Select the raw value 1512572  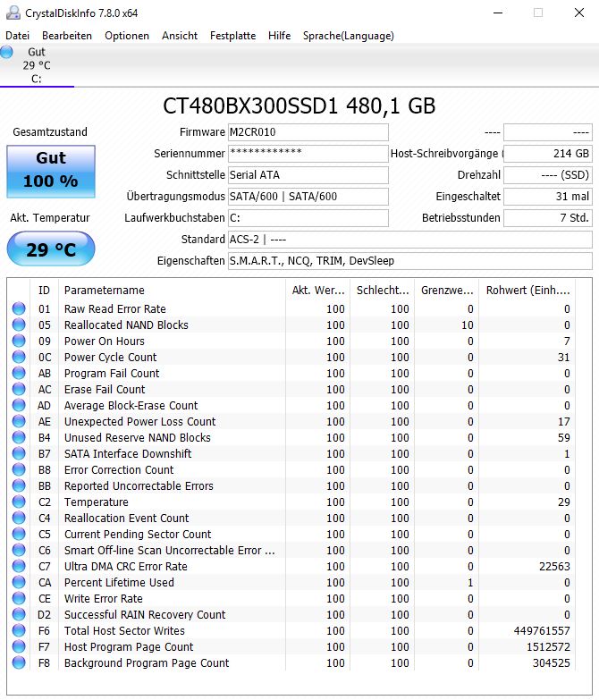[548, 646]
